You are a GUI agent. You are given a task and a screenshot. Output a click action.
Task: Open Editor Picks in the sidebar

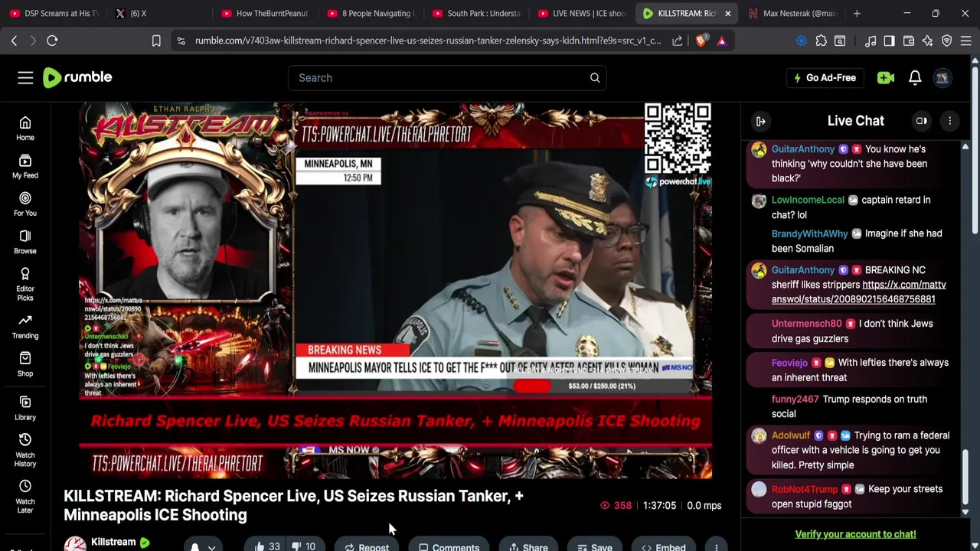25,284
